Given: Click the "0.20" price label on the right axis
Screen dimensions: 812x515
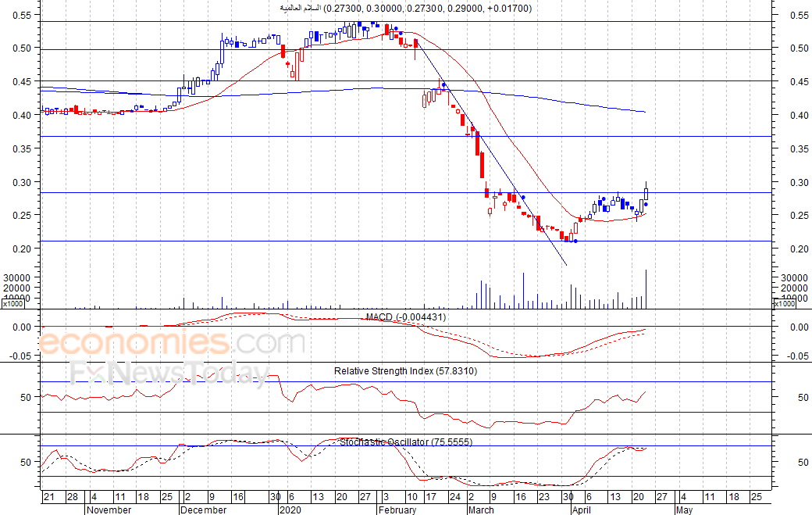Looking at the screenshot, I should [800, 249].
